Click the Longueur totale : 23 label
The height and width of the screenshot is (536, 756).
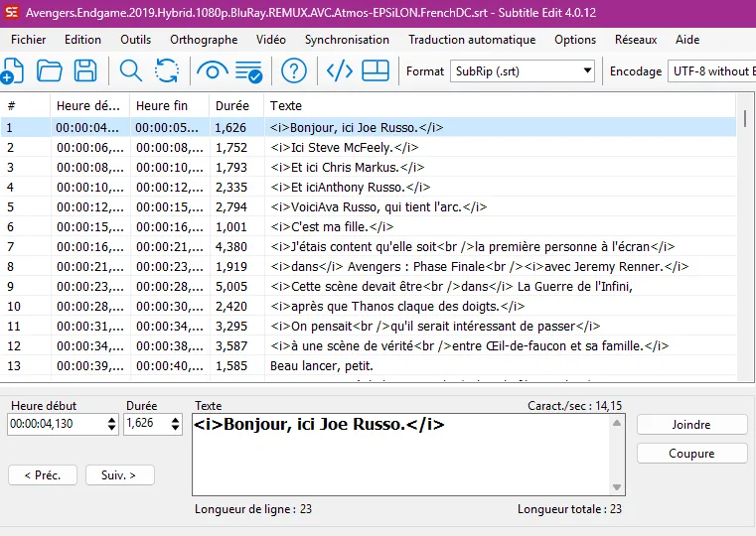569,509
